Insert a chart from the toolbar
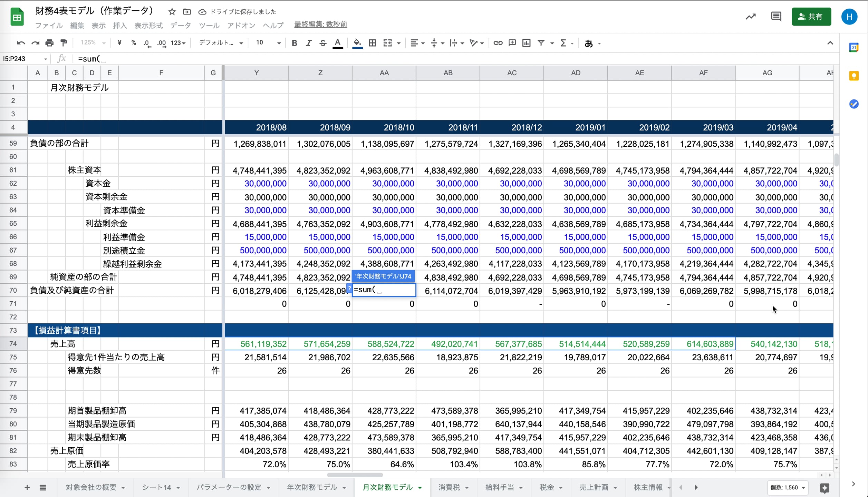Viewport: 868px width, 497px height. (x=526, y=43)
